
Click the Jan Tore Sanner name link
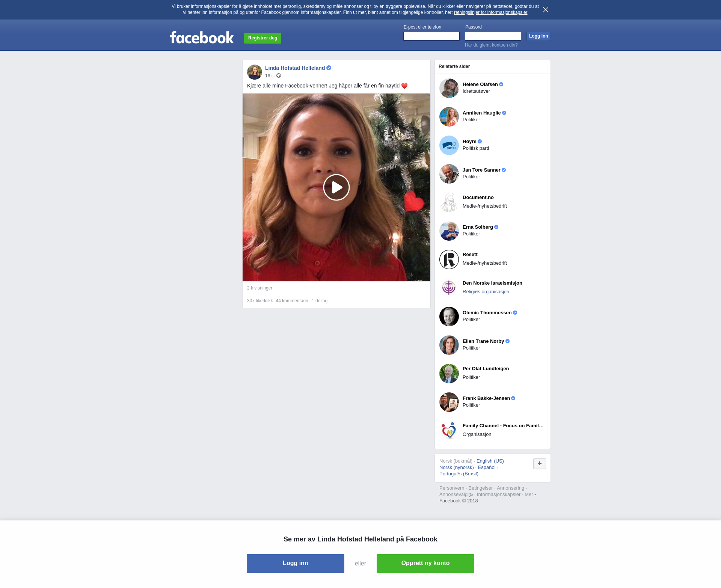[481, 170]
